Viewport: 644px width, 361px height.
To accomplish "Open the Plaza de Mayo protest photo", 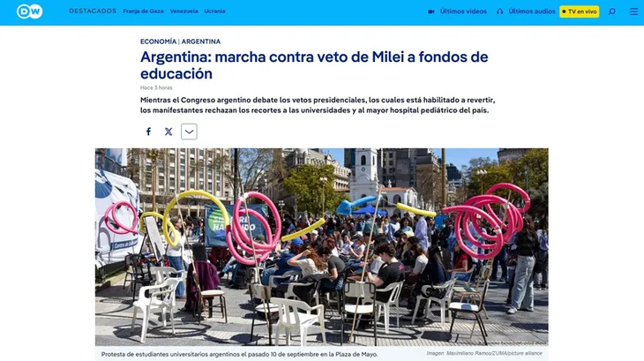I will point(322,247).
